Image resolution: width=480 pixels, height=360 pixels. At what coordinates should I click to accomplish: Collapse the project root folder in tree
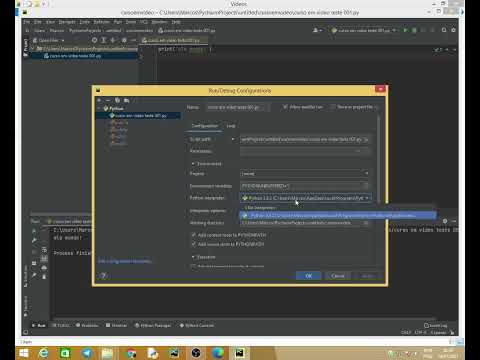coord(32,49)
